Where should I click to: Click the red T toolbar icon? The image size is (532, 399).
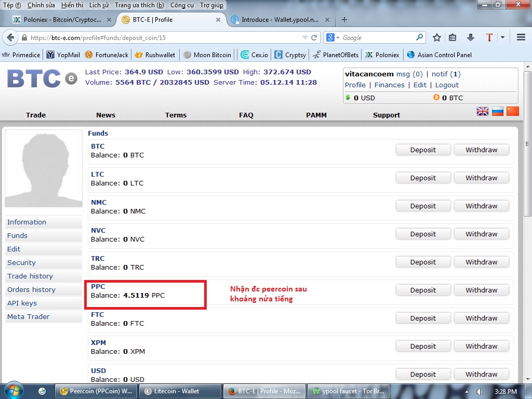[x=489, y=37]
